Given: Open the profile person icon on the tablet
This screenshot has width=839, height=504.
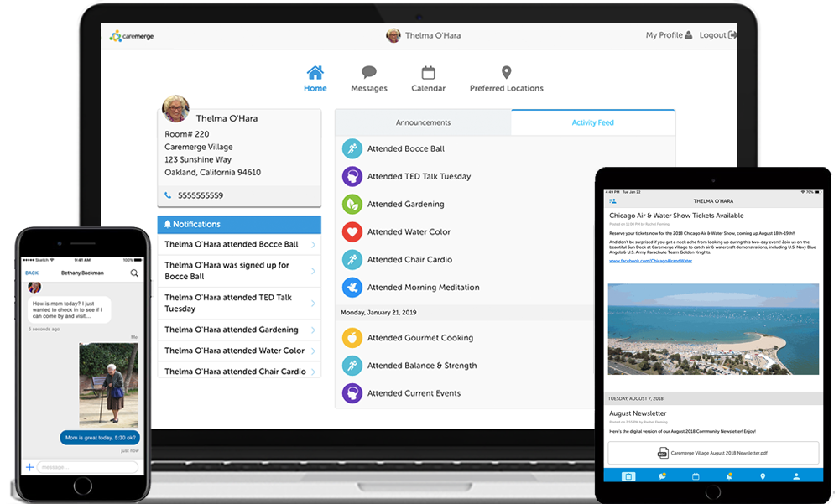Looking at the screenshot, I should click(x=795, y=475).
